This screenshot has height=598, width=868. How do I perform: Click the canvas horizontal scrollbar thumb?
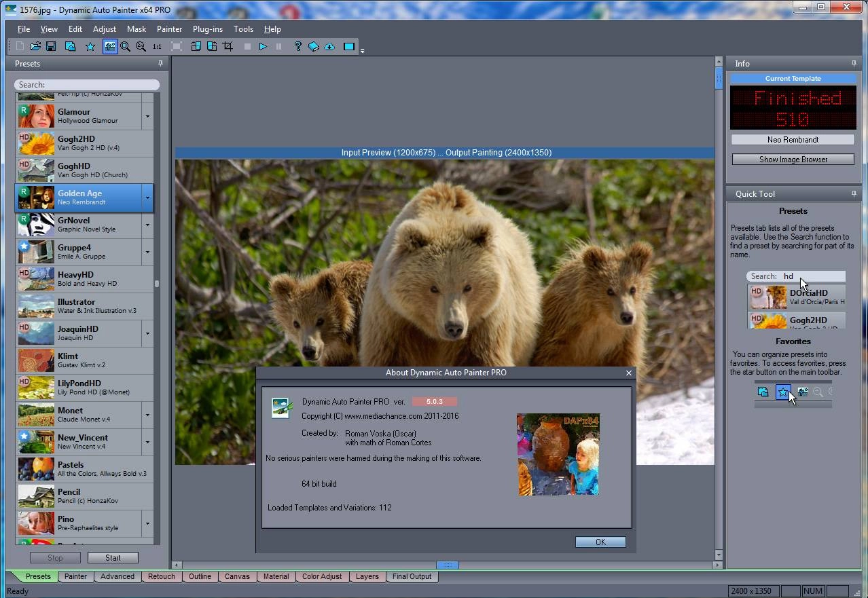point(448,565)
